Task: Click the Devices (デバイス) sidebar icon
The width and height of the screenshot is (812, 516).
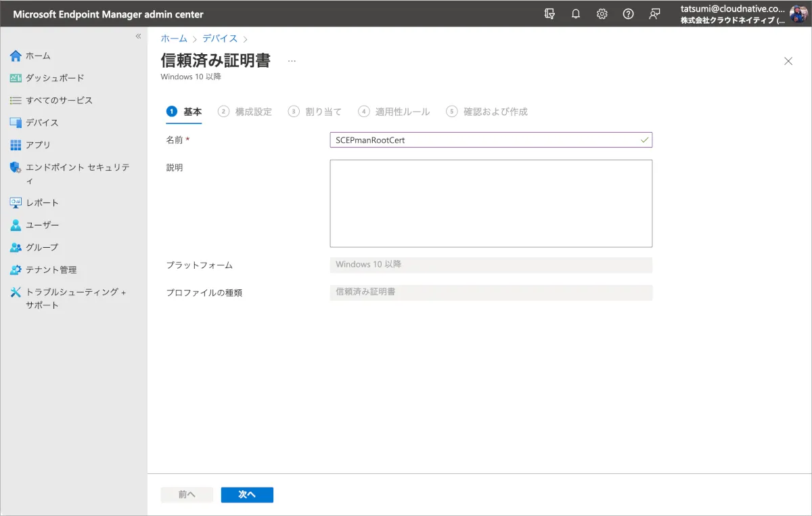Action: (16, 123)
